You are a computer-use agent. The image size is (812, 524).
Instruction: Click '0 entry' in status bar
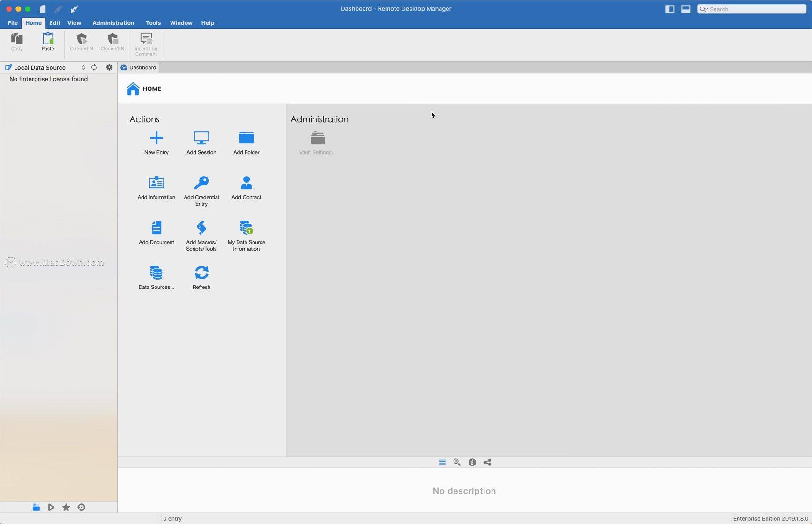(x=172, y=518)
